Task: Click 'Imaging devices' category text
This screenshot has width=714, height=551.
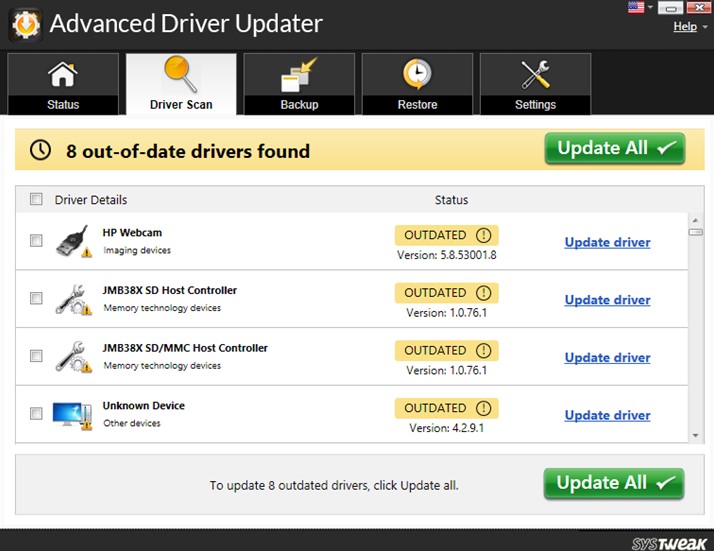Action: point(137,250)
